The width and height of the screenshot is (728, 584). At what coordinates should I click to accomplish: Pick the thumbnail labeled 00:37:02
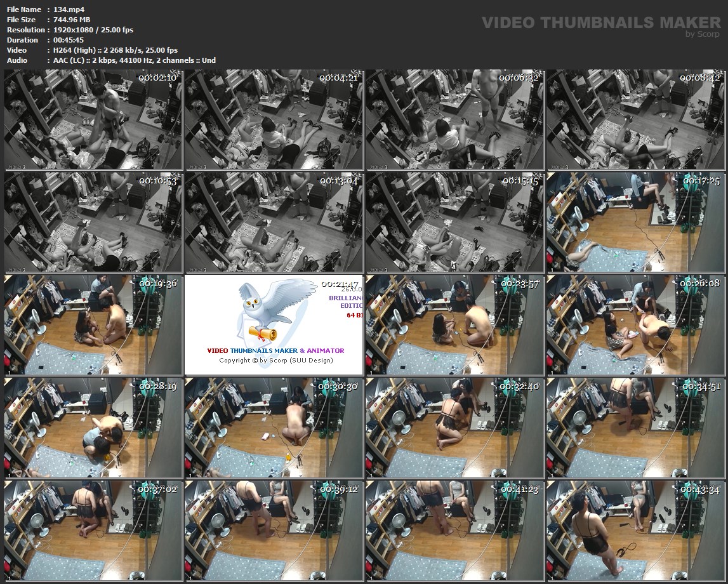[x=94, y=531]
